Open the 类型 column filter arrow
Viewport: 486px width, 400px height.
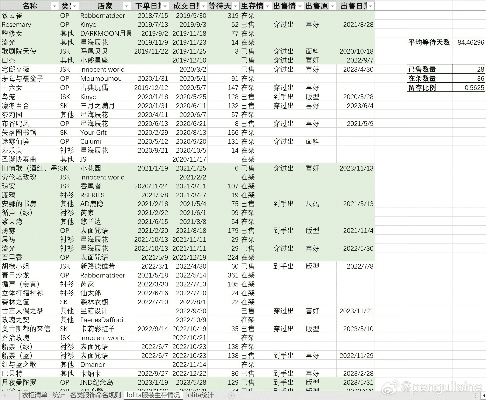click(x=75, y=6)
